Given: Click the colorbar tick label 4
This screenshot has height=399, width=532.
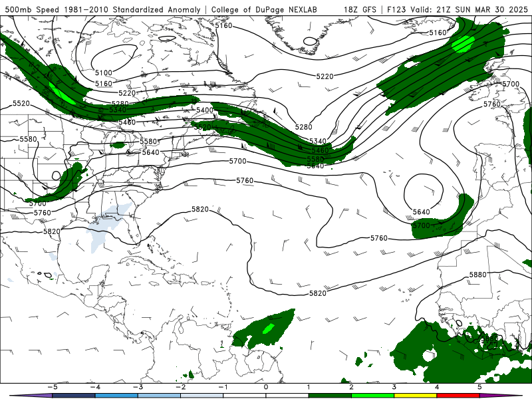Looking at the screenshot, I should [437, 387].
